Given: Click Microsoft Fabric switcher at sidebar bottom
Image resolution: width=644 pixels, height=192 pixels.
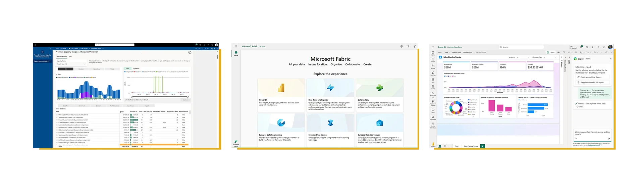Looking at the screenshot, I should [236, 144].
